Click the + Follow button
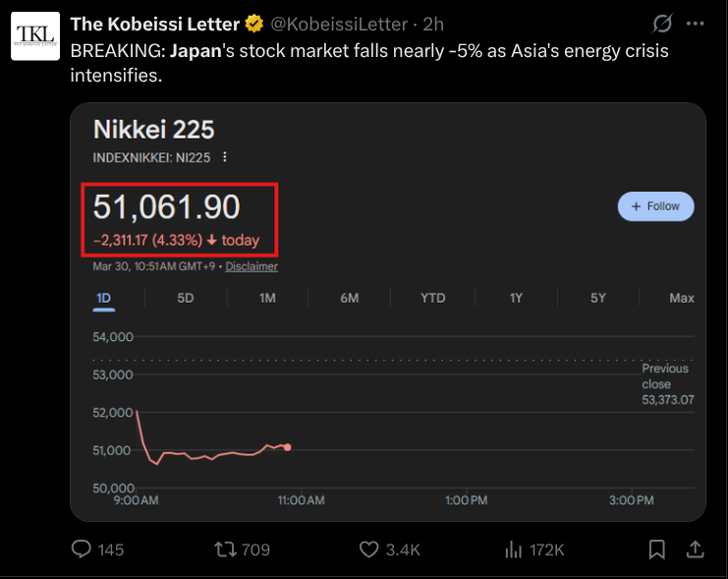 [x=655, y=206]
